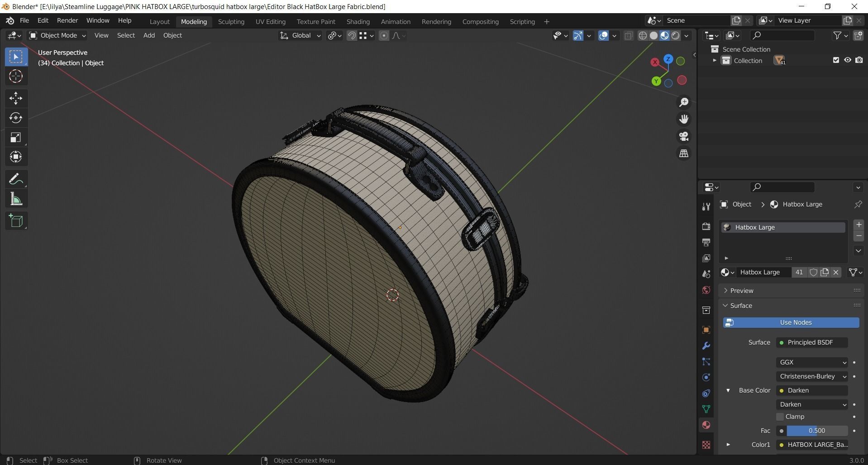Switch perspective/orthographic grid icon
The width and height of the screenshot is (868, 465).
(x=684, y=153)
